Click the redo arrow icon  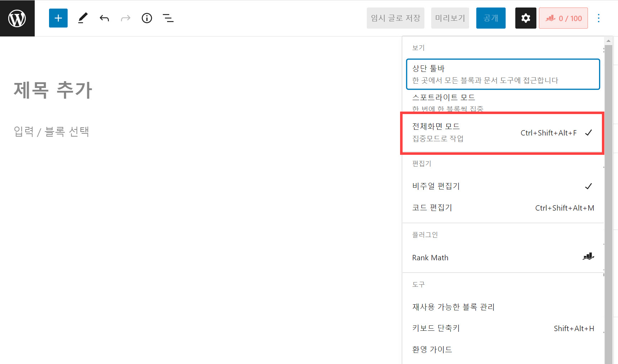click(x=125, y=18)
